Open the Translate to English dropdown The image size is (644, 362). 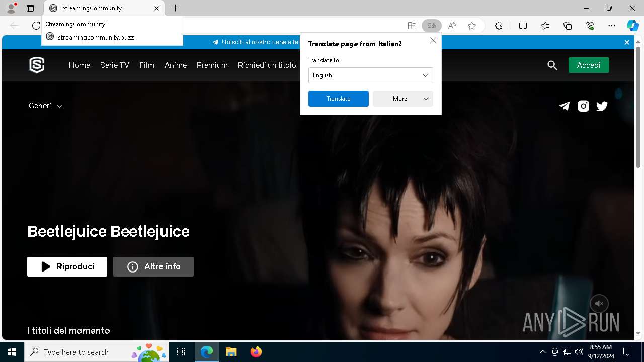(x=371, y=75)
